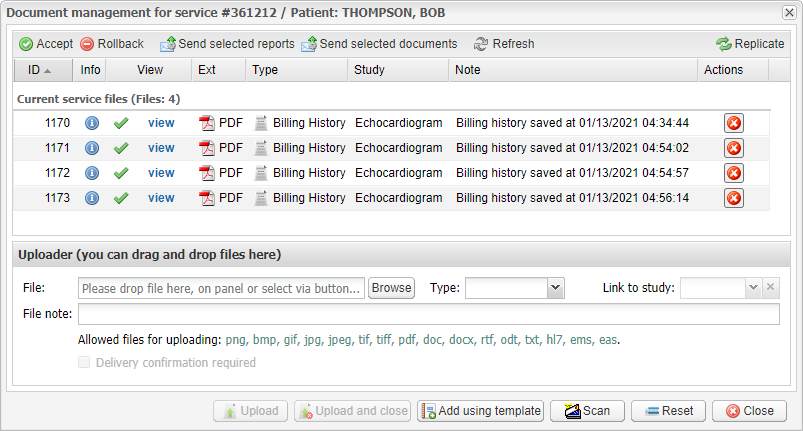Click the Accept toolbar button
Viewport: 803px width, 431px height.
[x=46, y=44]
